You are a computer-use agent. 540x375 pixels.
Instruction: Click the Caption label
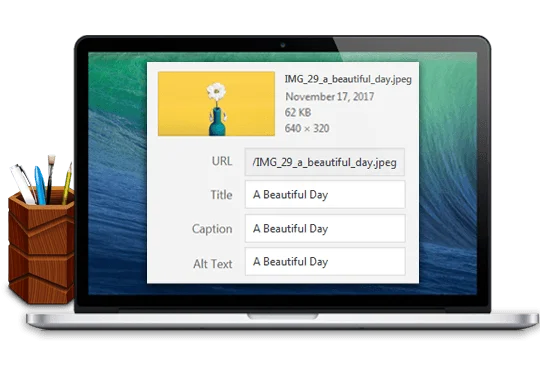coord(212,229)
